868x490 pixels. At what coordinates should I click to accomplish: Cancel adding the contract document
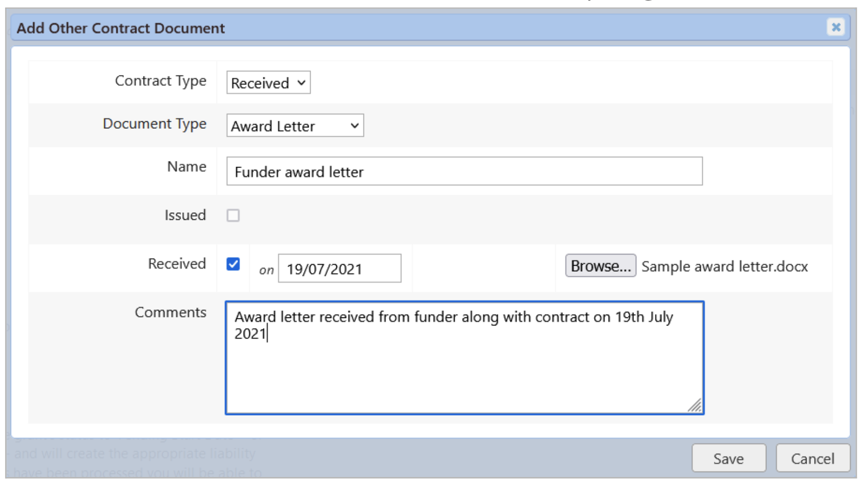pos(812,458)
